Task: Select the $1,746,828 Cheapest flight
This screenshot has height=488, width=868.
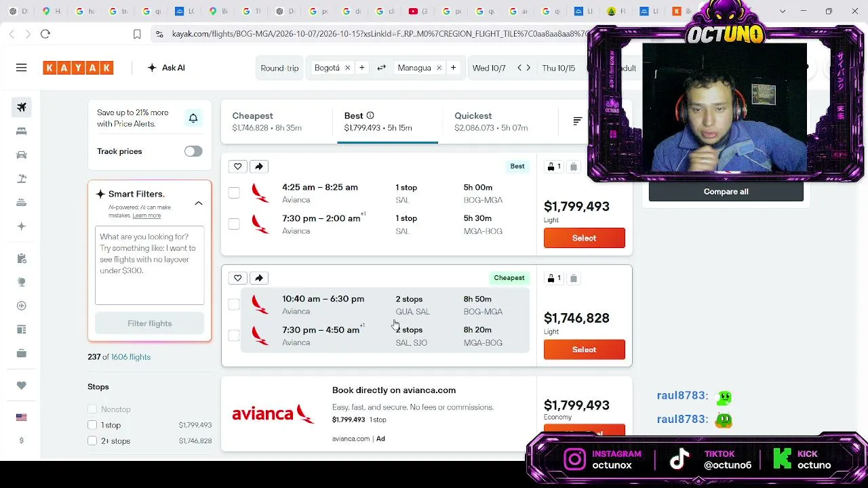Action: [585, 350]
